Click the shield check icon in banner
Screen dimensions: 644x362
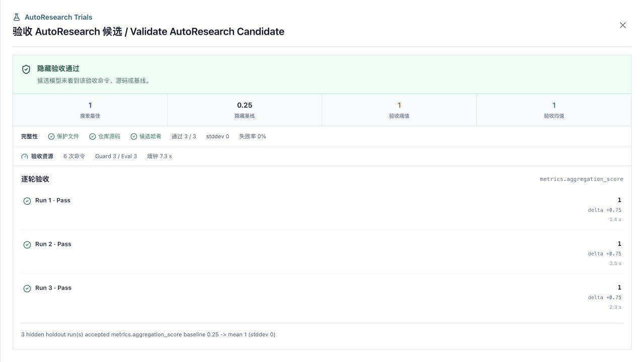(26, 69)
